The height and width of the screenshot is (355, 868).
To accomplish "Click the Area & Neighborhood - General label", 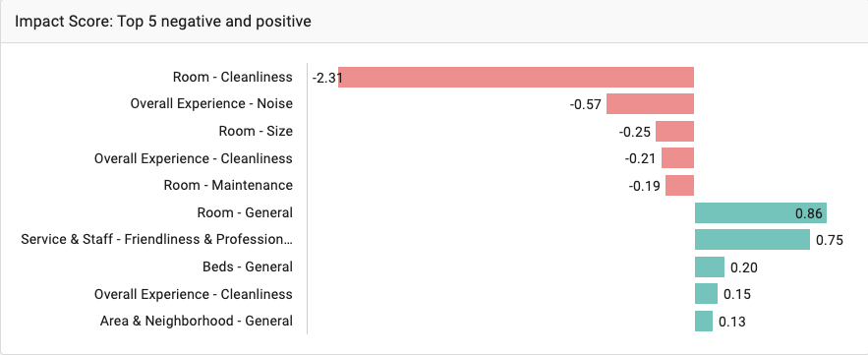I will click(x=197, y=321).
